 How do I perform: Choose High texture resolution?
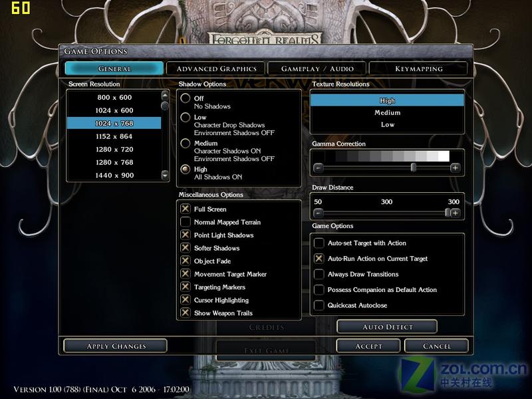[x=387, y=100]
